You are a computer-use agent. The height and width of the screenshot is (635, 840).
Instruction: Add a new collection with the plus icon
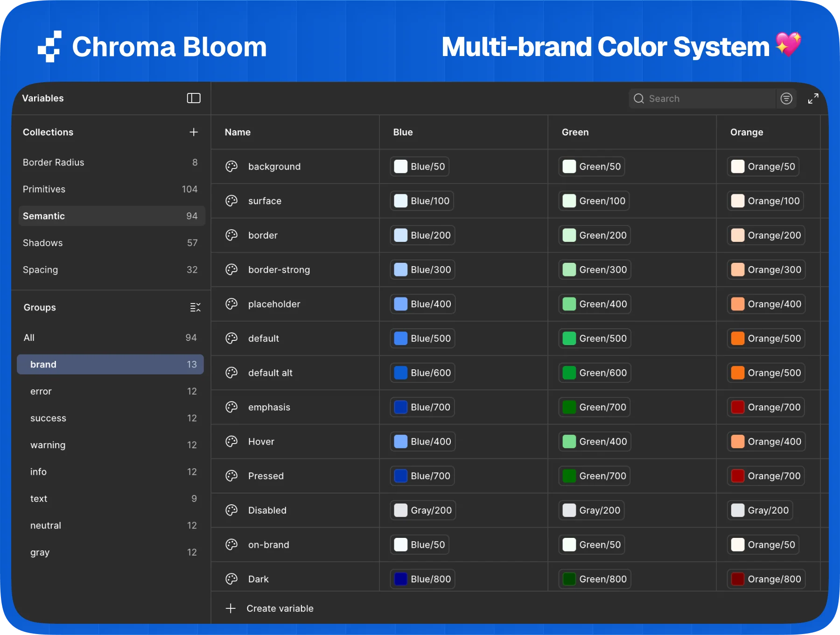click(194, 132)
